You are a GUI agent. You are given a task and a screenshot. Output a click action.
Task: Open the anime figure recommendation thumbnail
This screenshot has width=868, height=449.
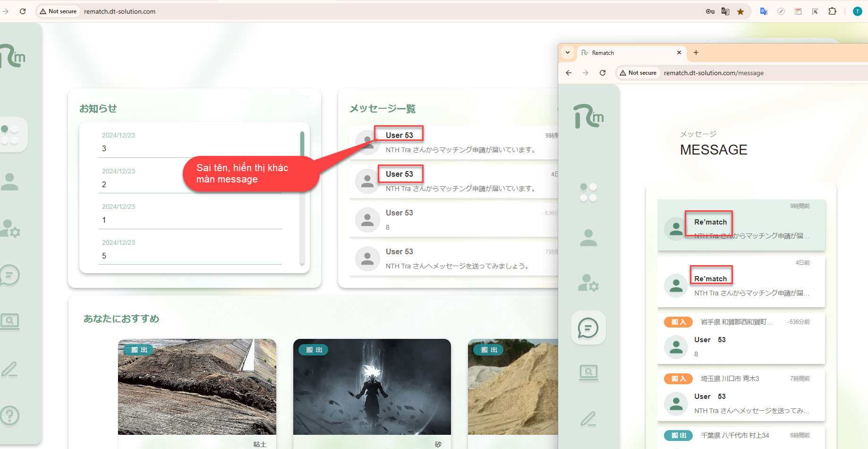pos(372,387)
